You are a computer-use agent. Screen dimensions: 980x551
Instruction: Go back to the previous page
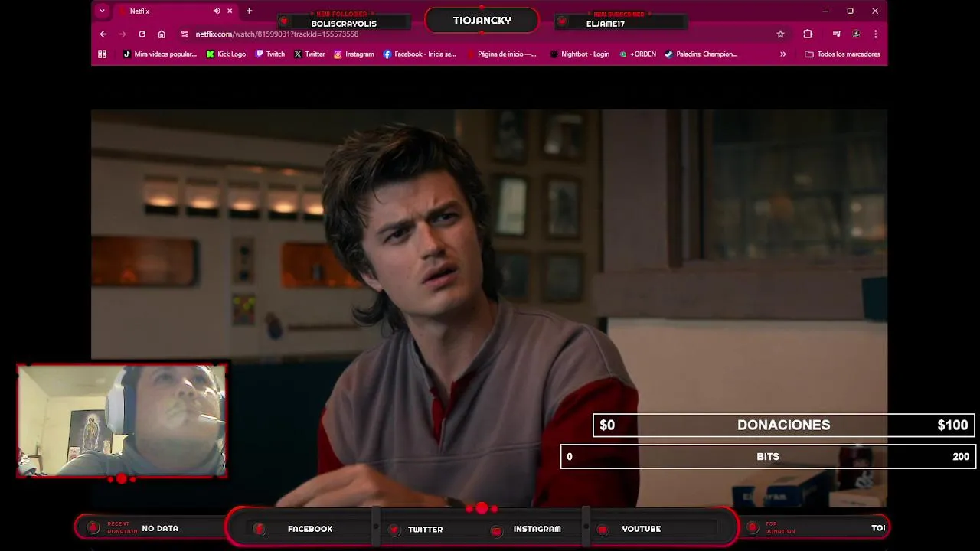click(103, 34)
